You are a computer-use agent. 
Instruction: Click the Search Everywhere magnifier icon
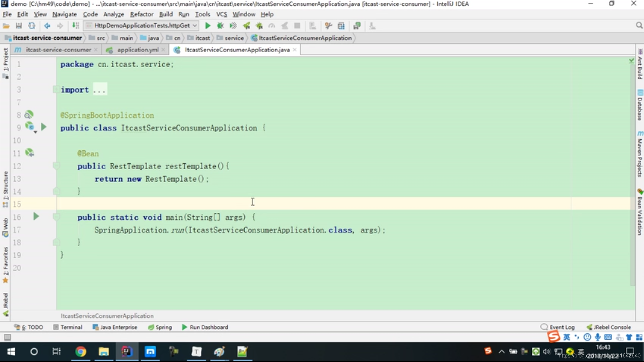(639, 26)
